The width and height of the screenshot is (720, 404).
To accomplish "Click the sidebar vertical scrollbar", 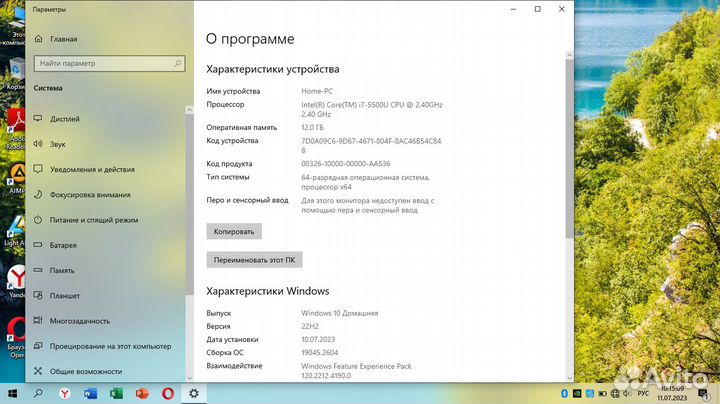I will pyautogui.click(x=189, y=204).
